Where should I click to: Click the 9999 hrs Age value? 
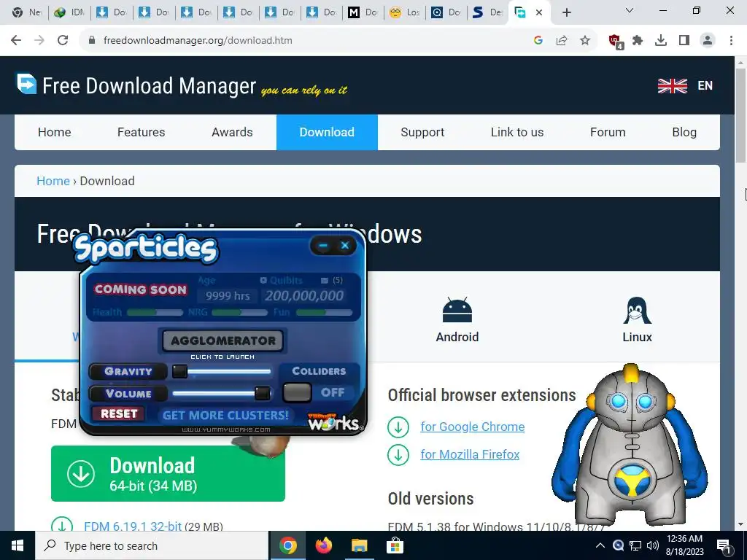click(228, 296)
